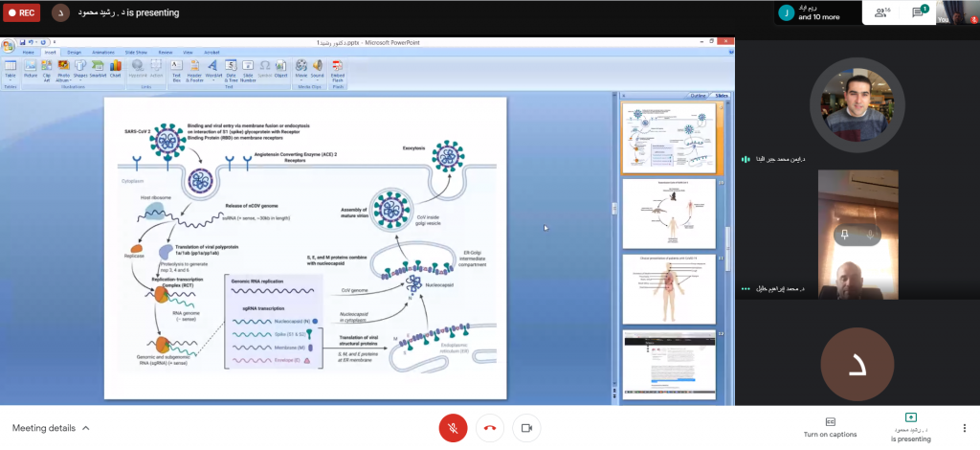The width and height of the screenshot is (980, 450).
Task: Toggle the camera on or off
Action: click(526, 428)
